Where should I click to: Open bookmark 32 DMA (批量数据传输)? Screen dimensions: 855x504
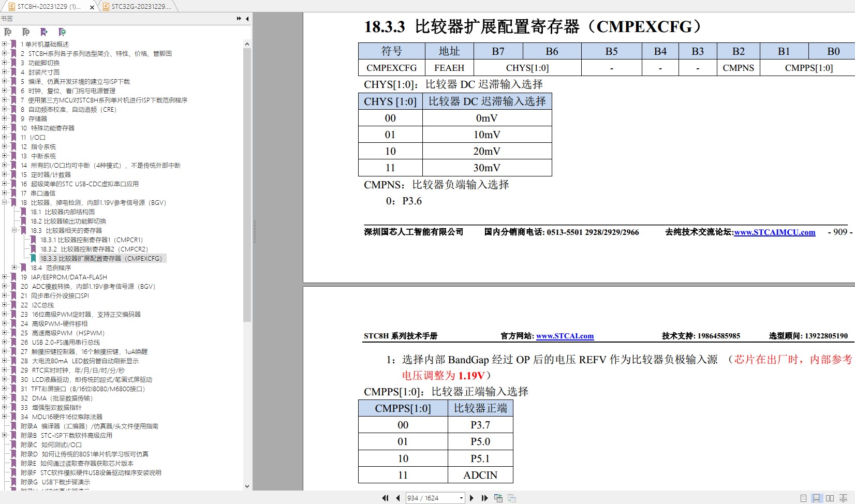coord(56,398)
